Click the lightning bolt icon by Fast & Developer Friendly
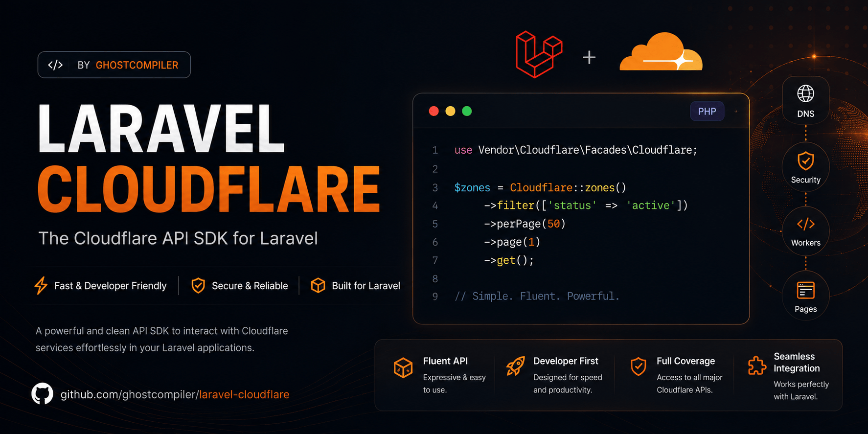Image resolution: width=868 pixels, height=434 pixels. (41, 285)
